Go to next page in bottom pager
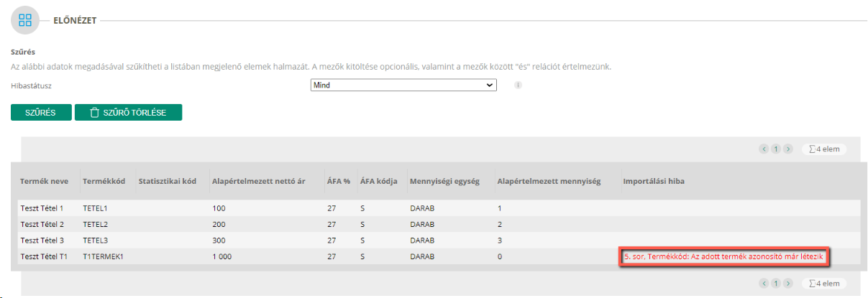The height and width of the screenshot is (298, 868). (x=788, y=283)
